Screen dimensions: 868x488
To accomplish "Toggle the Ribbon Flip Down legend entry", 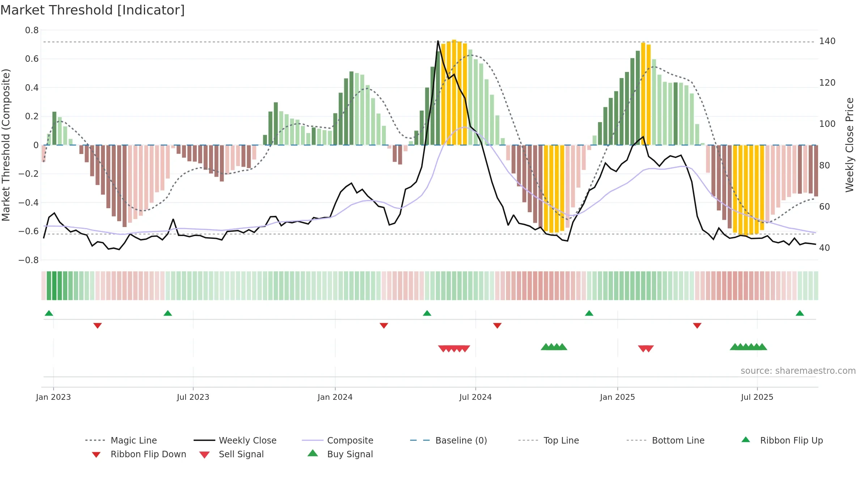I will (x=139, y=454).
